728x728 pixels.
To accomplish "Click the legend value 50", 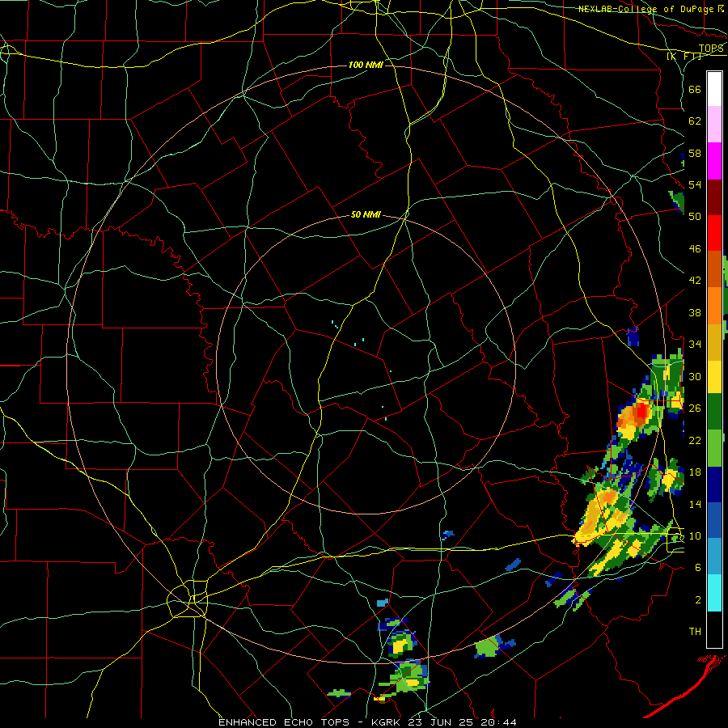I will click(x=695, y=217).
